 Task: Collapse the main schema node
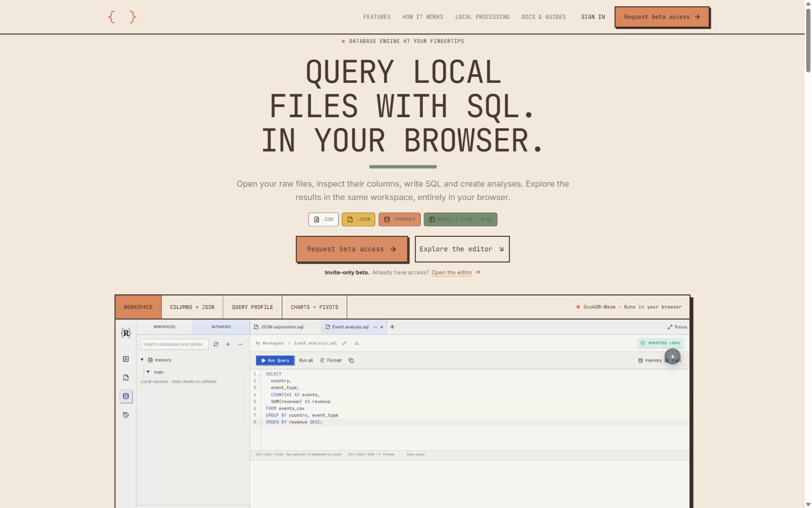(148, 372)
